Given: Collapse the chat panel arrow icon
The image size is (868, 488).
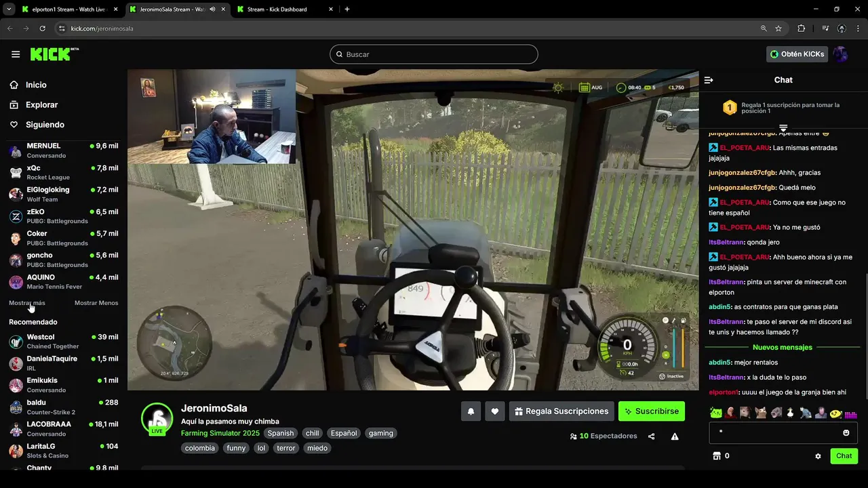Looking at the screenshot, I should tap(709, 80).
